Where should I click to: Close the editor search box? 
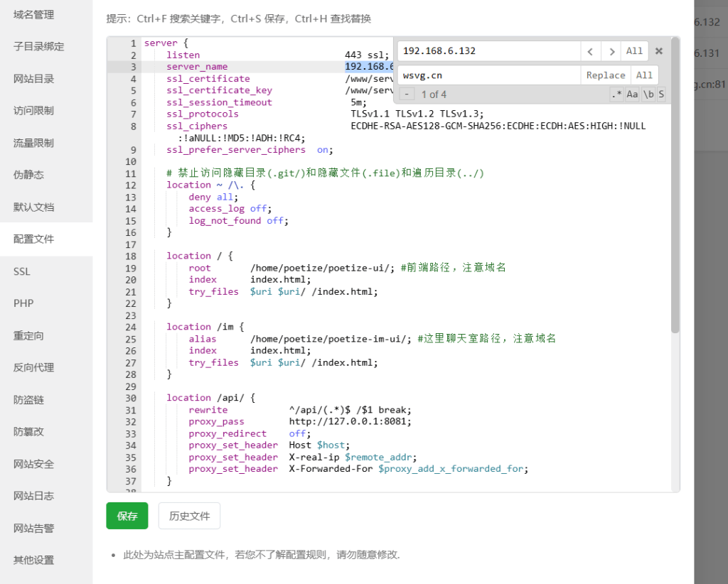tap(659, 51)
